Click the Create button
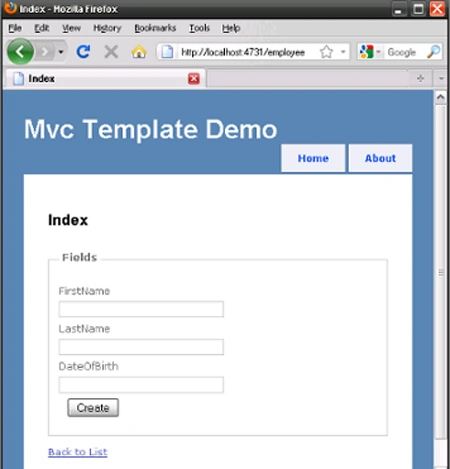 pos(93,408)
